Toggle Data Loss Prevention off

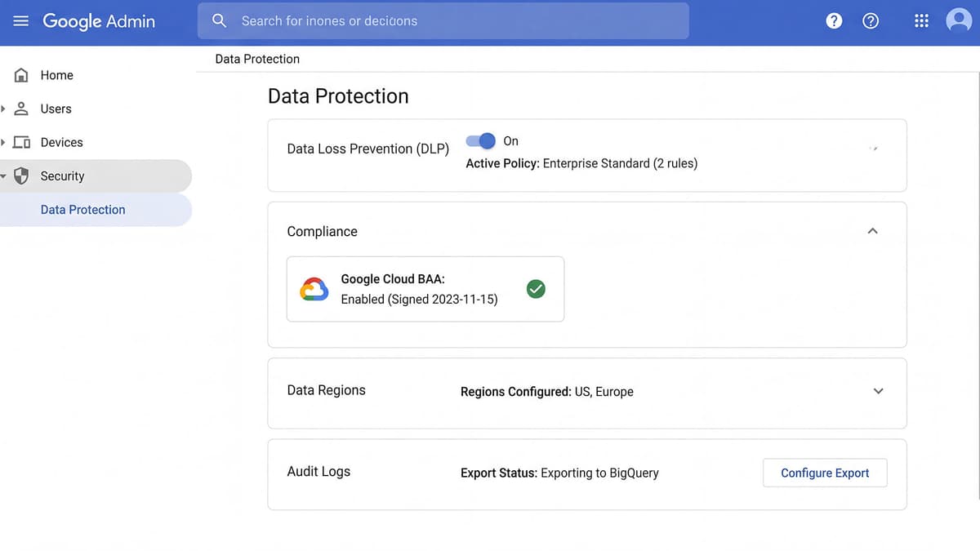[x=481, y=140]
